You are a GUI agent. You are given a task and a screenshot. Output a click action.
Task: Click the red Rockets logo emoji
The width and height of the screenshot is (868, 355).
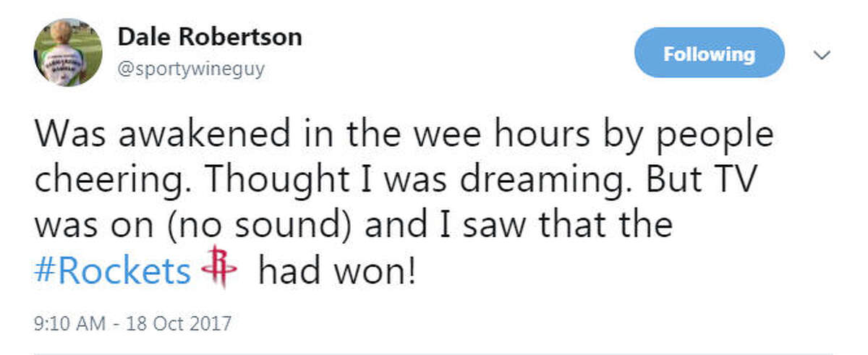(x=220, y=268)
